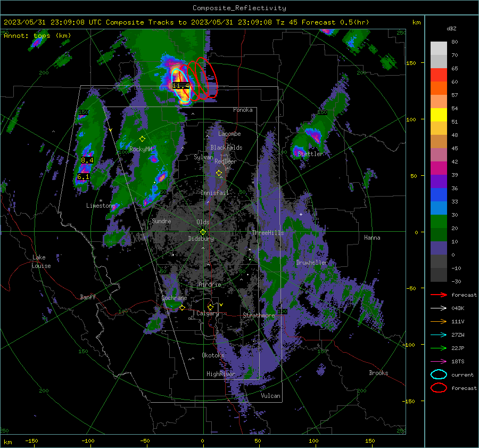Click the cyan 27ZW arrow in legend
The height and width of the screenshot is (448, 479).
coord(439,335)
